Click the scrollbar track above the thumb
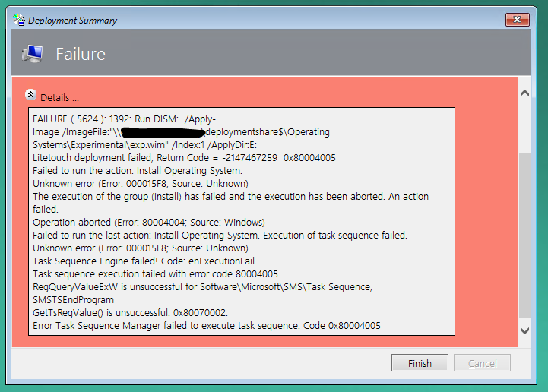 tap(524, 126)
